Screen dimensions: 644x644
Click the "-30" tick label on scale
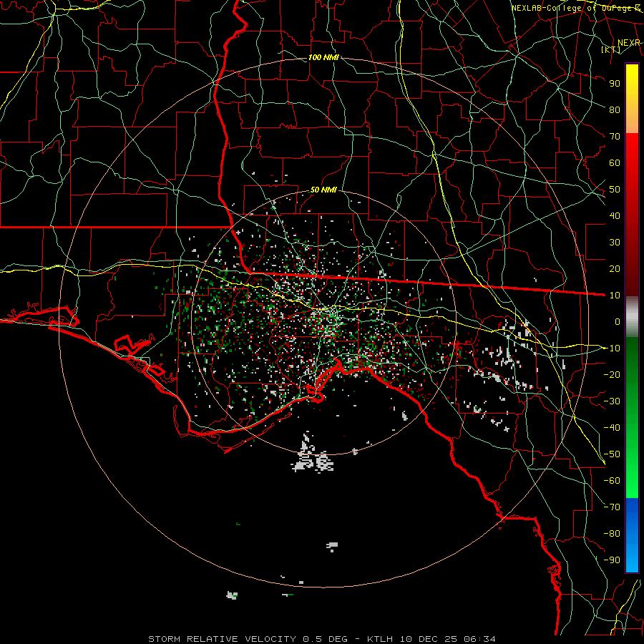tap(612, 401)
